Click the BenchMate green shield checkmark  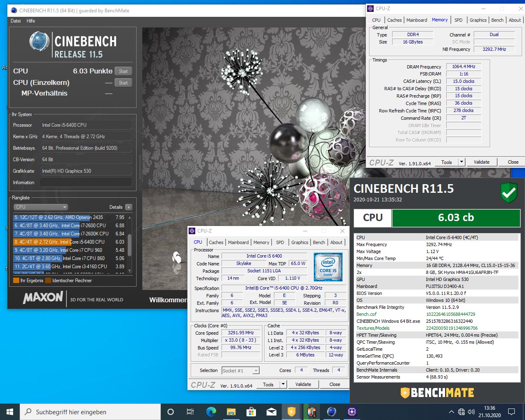click(509, 193)
